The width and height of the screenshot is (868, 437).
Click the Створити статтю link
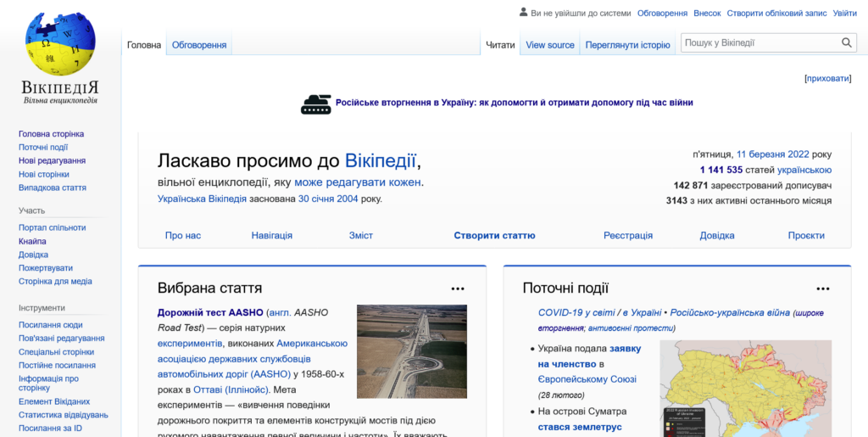click(494, 235)
